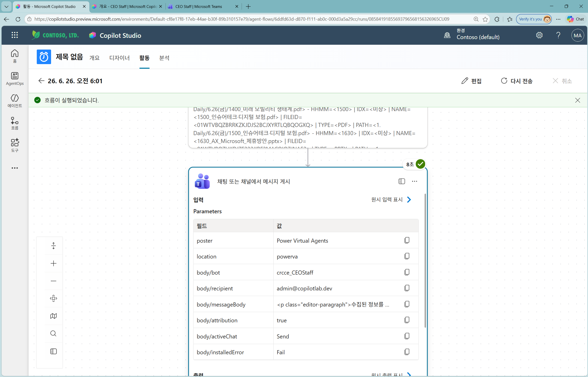Click the Verify it's you profile button
Viewport: 588px width, 377px height.
[534, 19]
